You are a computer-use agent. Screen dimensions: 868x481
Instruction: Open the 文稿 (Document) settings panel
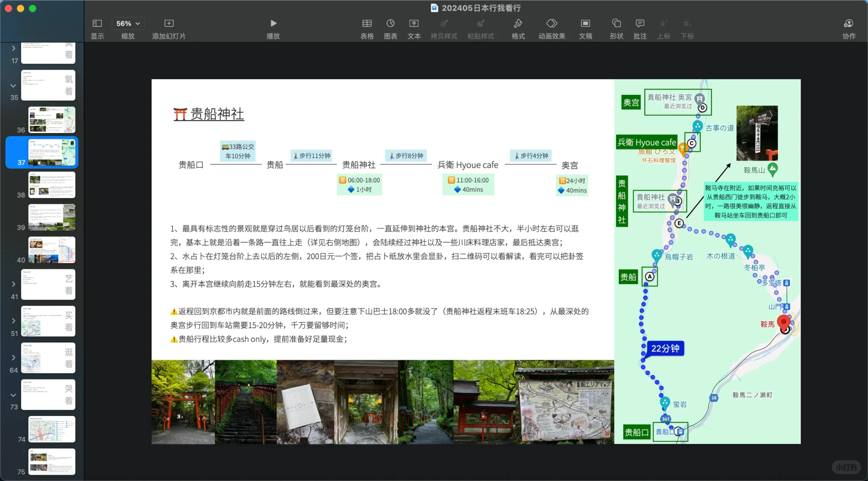click(x=585, y=28)
